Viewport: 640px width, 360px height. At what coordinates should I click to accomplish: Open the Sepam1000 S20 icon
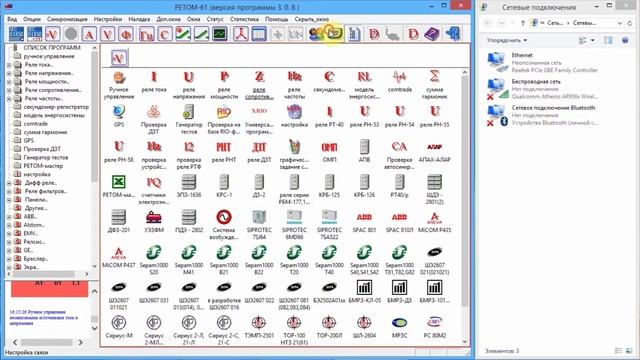point(154,260)
